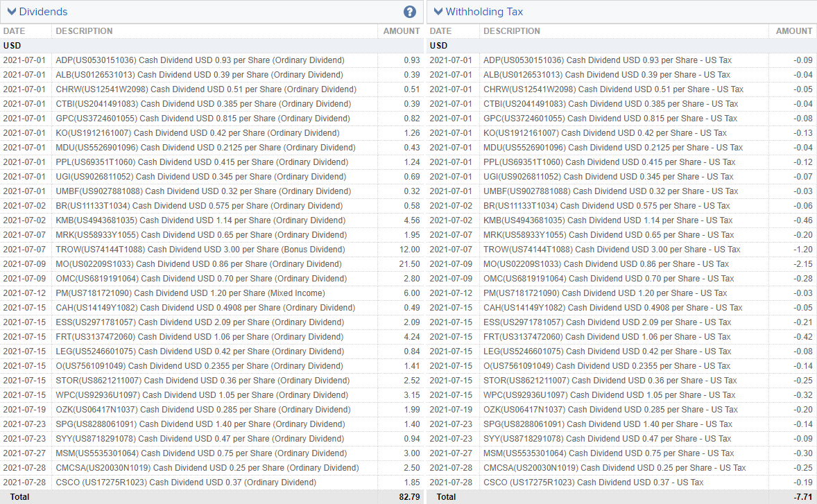
Task: Select the O(US7561091049) Ordinary Dividend description
Action: tap(200, 367)
